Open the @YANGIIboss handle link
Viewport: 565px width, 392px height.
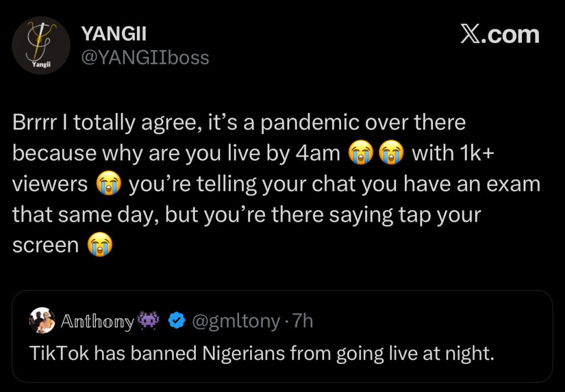point(145,57)
